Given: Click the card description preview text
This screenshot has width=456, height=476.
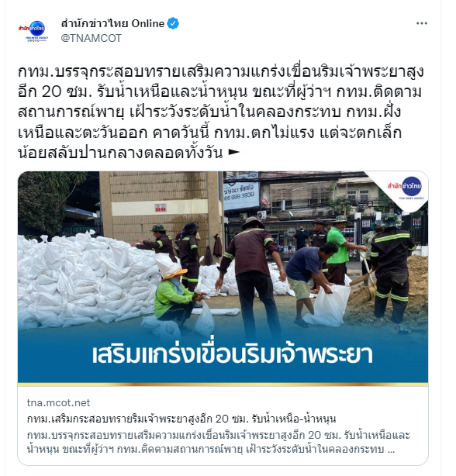Looking at the screenshot, I should tap(218, 442).
